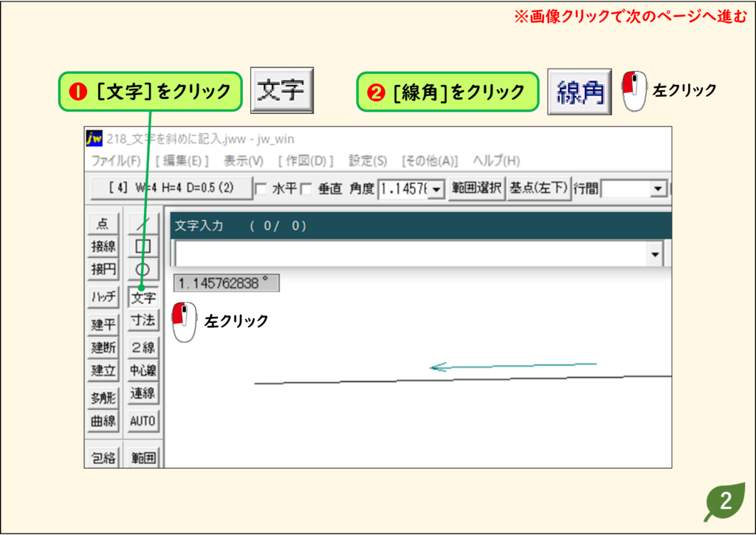The image size is (756, 535).
Task: Select the 接線 tangent line tool
Action: pos(103,247)
